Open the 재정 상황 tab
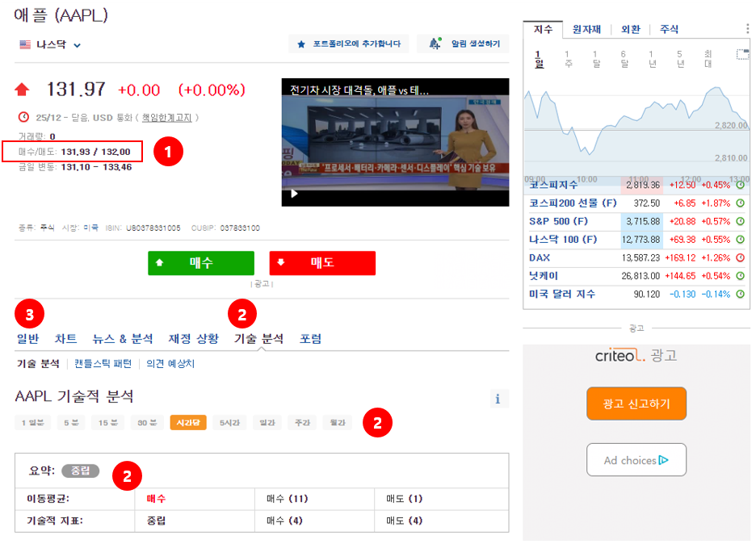Image resolution: width=756 pixels, height=544 pixels. 193,339
